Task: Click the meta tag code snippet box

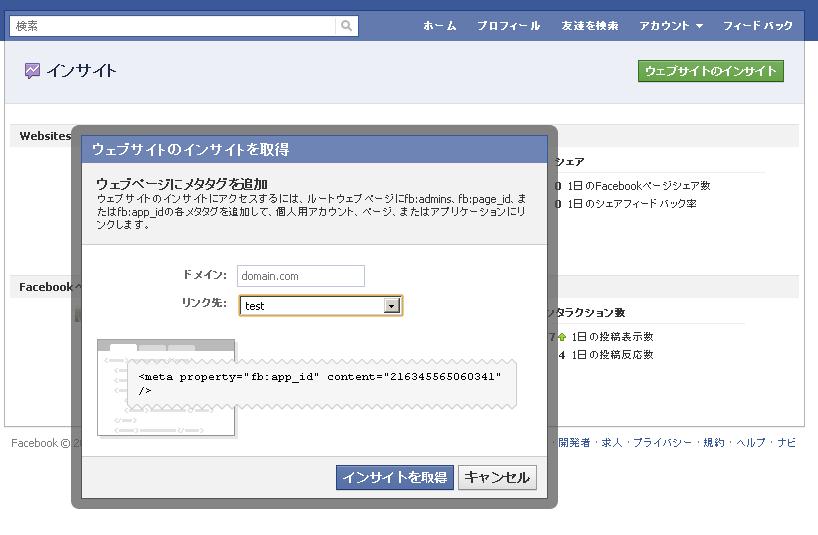Action: [321, 383]
